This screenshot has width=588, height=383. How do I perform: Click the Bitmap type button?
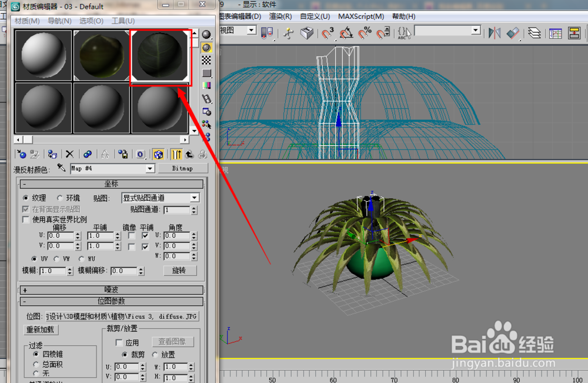click(x=183, y=168)
